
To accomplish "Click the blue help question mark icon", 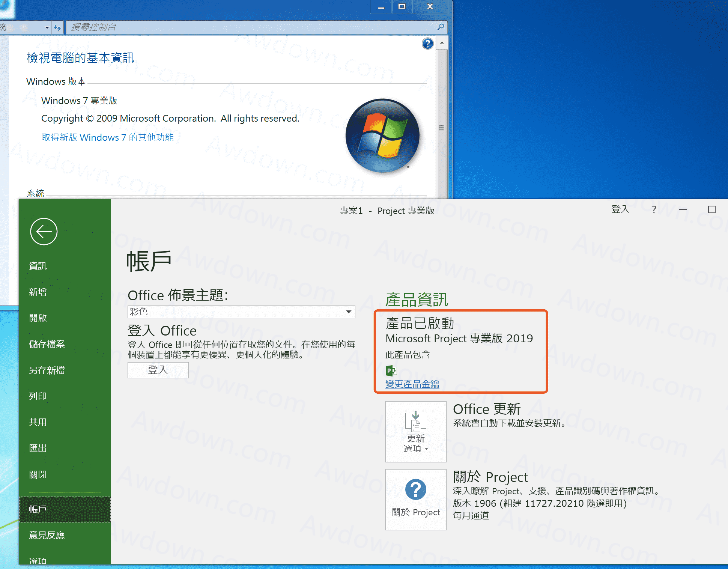I will tap(427, 44).
